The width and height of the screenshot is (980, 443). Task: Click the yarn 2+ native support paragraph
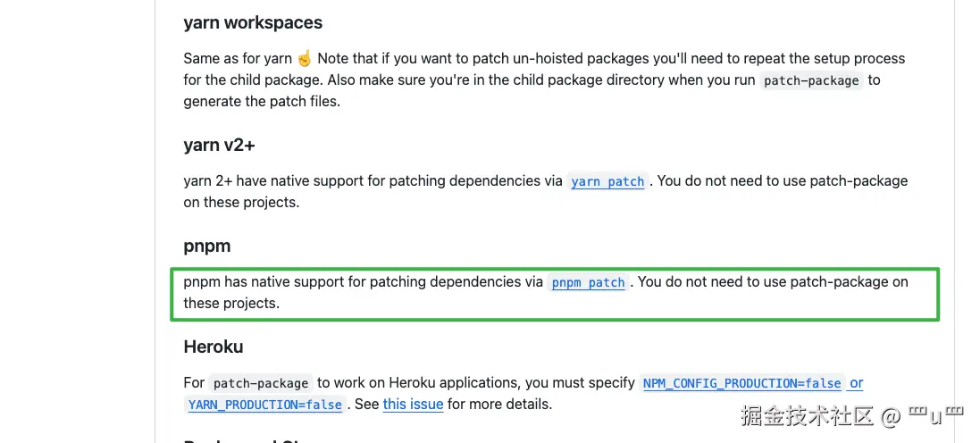tap(375, 181)
